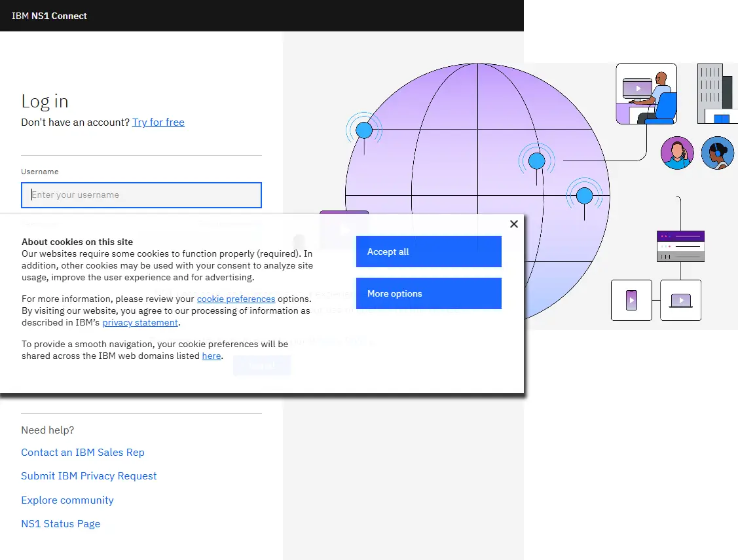Click the server stack illustration icon
This screenshot has height=560, width=738.
(680, 246)
